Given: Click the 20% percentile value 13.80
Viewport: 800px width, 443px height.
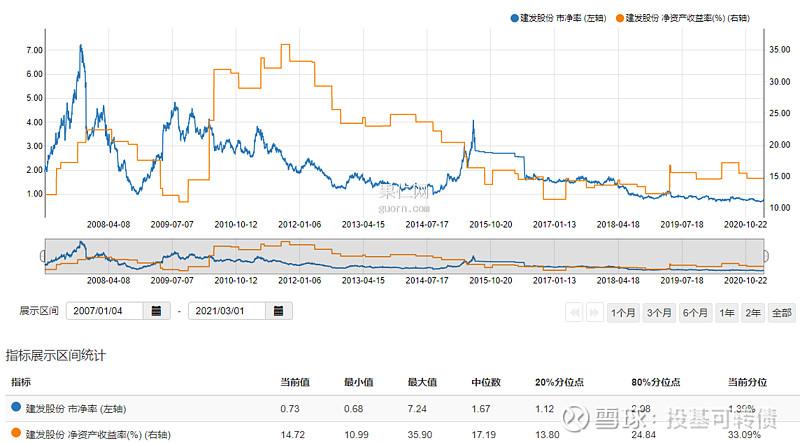Looking at the screenshot, I should (x=547, y=435).
